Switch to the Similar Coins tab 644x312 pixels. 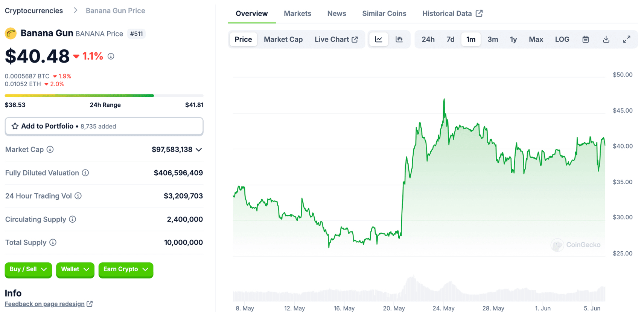pos(384,14)
